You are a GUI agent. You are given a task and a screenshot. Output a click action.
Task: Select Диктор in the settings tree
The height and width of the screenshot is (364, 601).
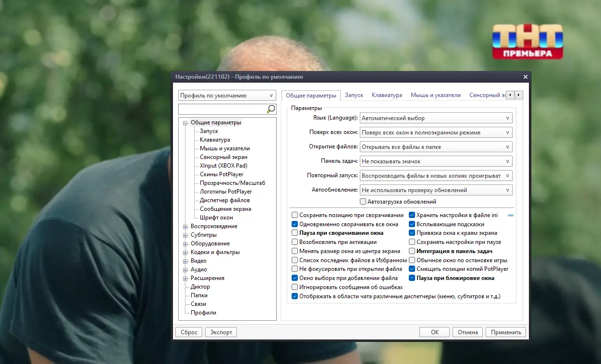coord(200,287)
